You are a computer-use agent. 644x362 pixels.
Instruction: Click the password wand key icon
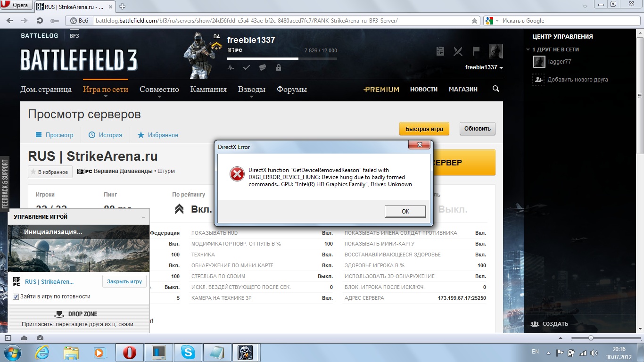55,21
